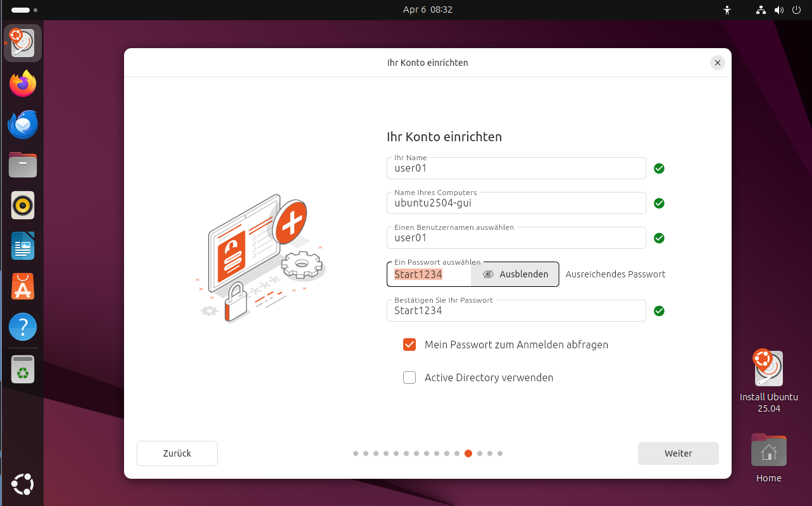The image size is (812, 506).
Task: Click the 'Name Ihres Computers' field
Action: click(x=516, y=204)
